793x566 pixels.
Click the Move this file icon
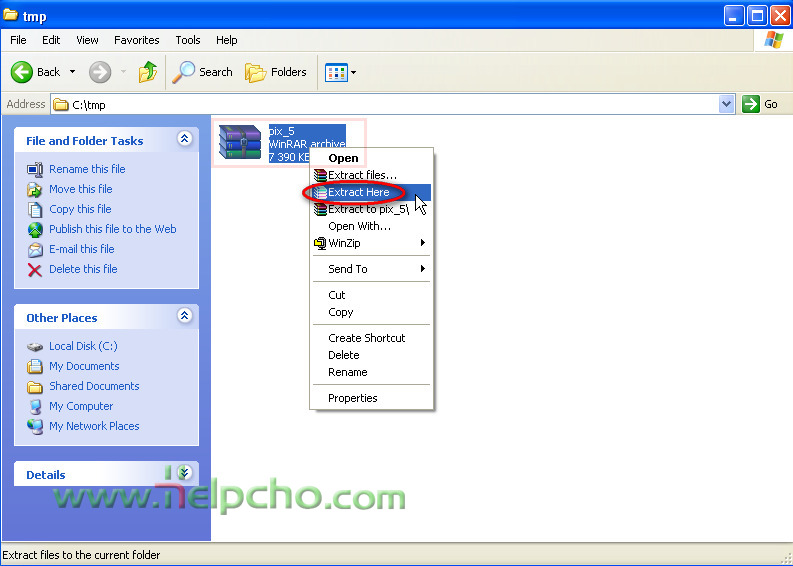(x=35, y=190)
